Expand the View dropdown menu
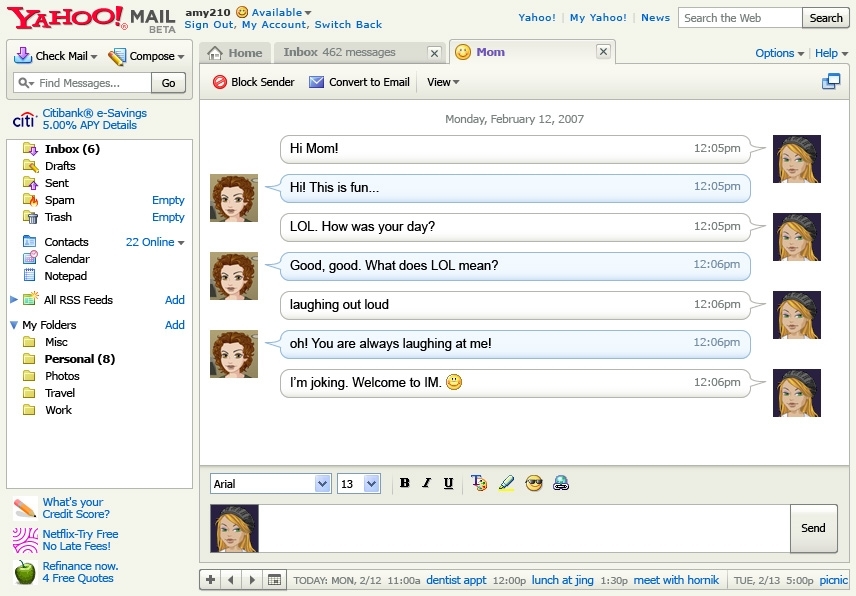The image size is (856, 596). (x=443, y=82)
